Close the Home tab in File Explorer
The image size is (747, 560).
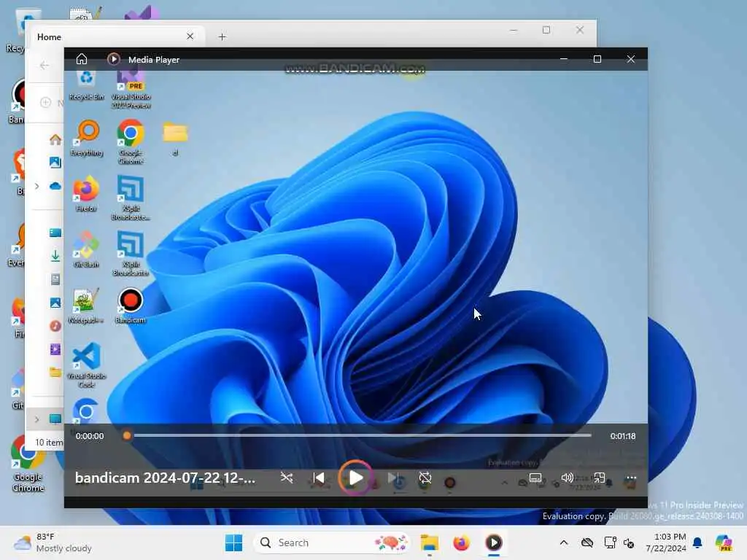coord(190,36)
